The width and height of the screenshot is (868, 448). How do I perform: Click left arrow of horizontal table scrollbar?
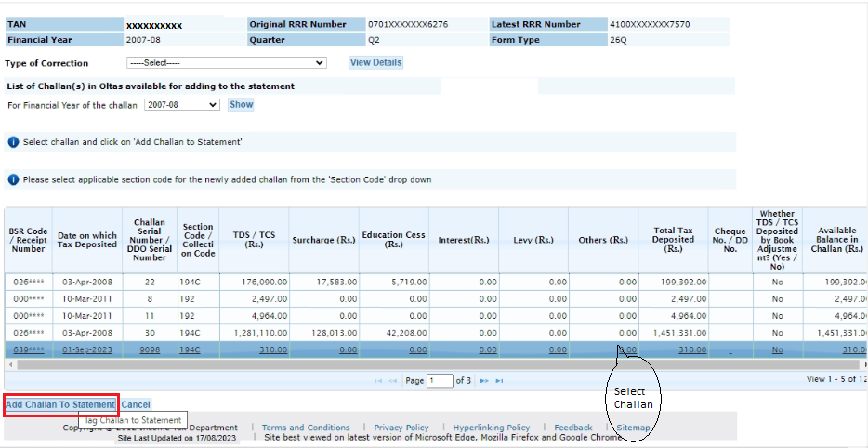pos(9,365)
